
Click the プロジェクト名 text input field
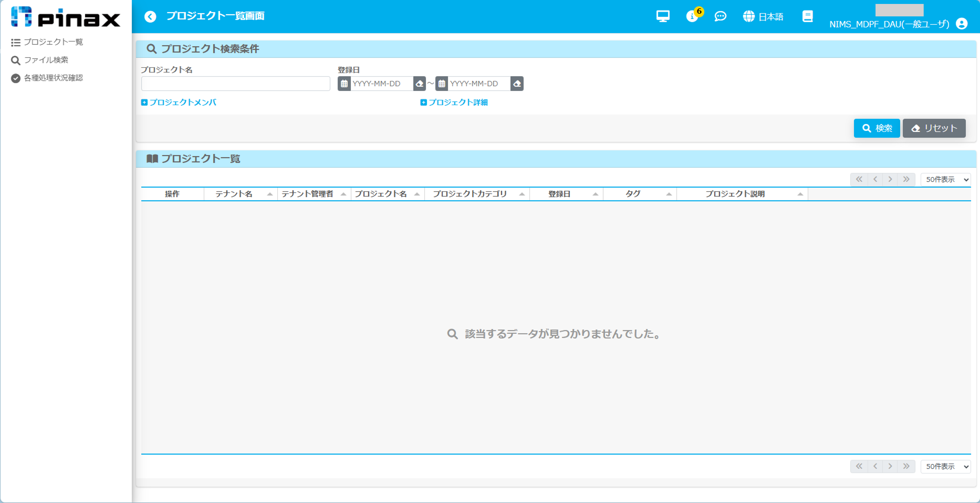[x=236, y=84]
